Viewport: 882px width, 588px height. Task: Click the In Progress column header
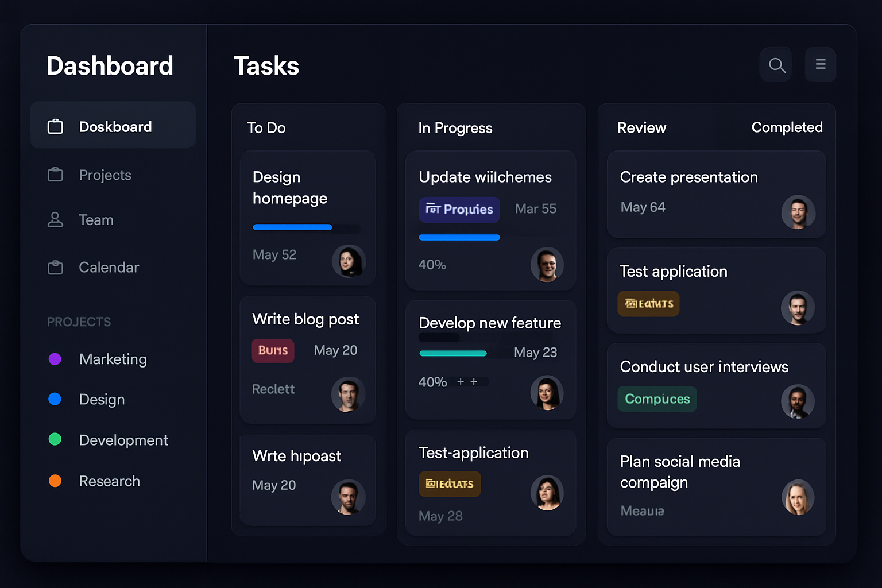pyautogui.click(x=455, y=127)
